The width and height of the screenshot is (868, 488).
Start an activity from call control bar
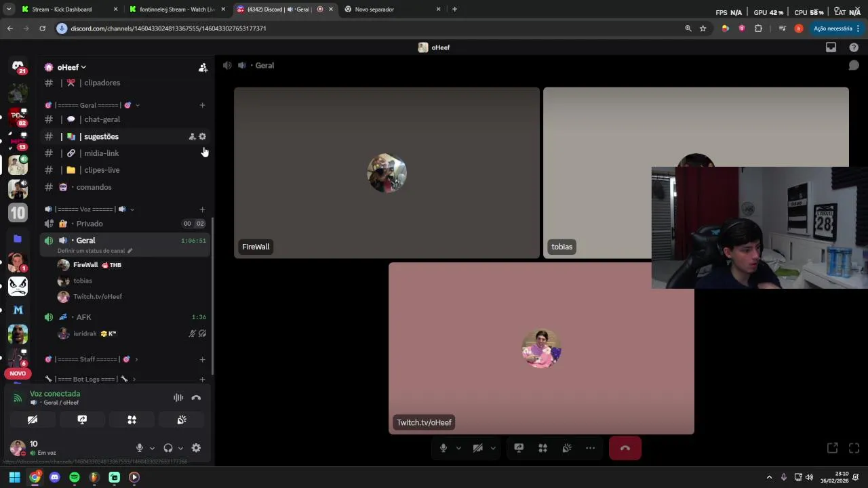click(x=542, y=448)
